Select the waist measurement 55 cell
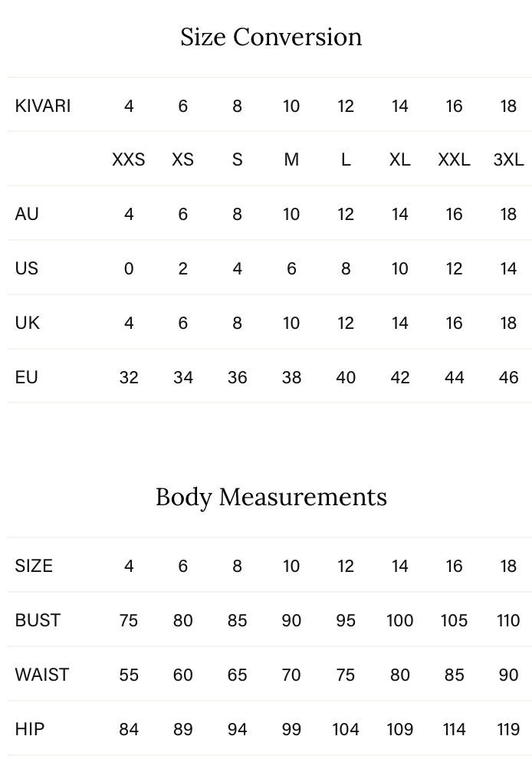The image size is (532, 759). 128,675
